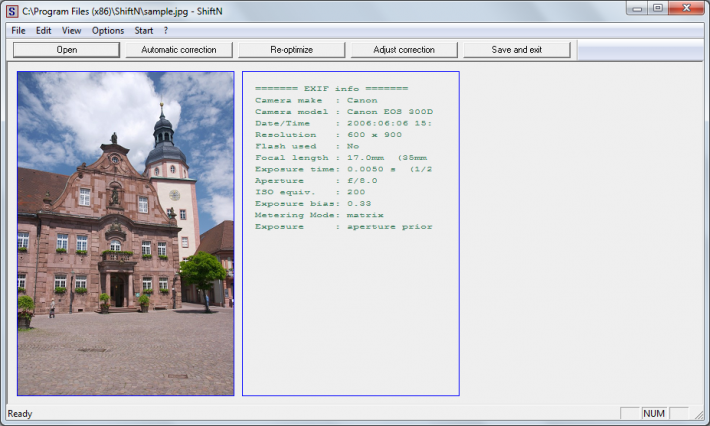Click Adjust correction button
Image resolution: width=710 pixels, height=426 pixels.
coord(404,50)
